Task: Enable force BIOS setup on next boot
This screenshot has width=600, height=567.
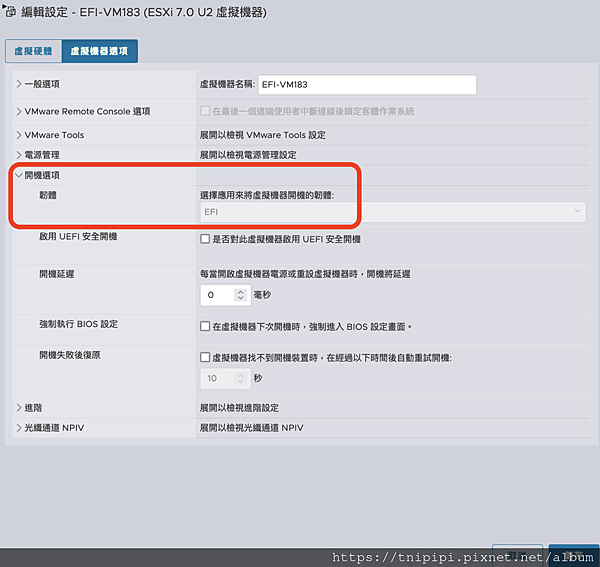Action: [x=205, y=326]
